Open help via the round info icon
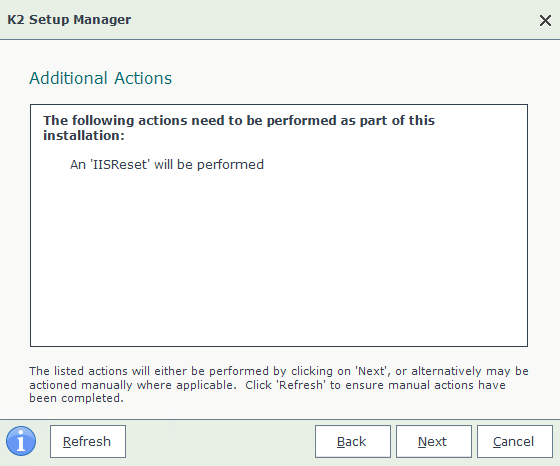The height and width of the screenshot is (466, 560). tap(21, 441)
